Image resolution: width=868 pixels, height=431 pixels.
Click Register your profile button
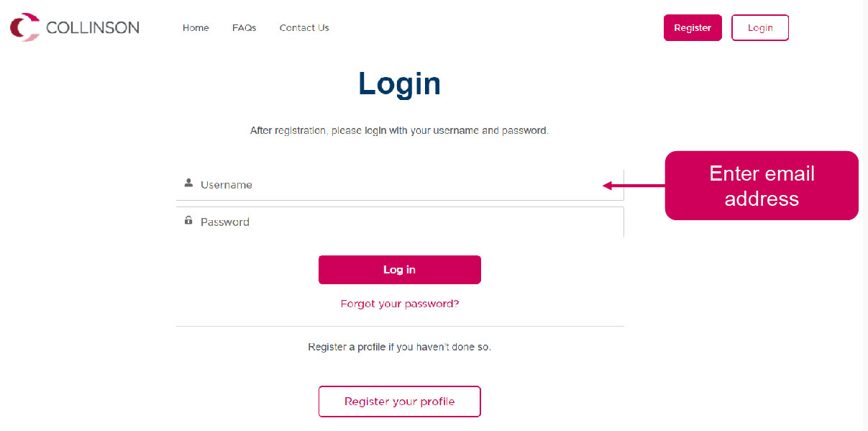pyautogui.click(x=400, y=401)
